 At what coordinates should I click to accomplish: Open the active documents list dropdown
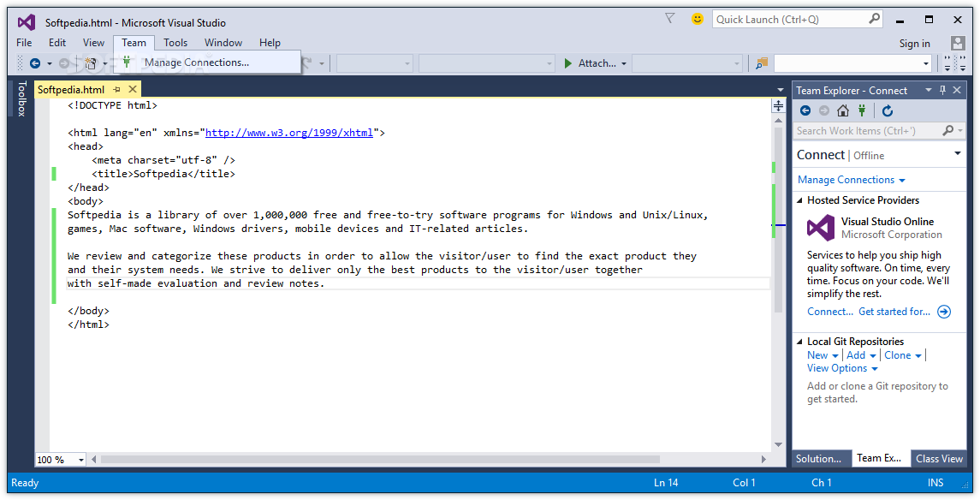coord(780,90)
